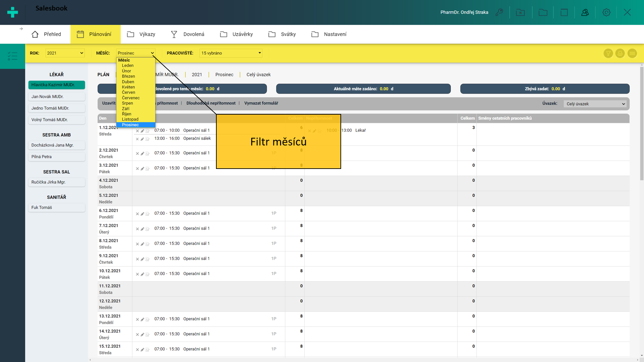Click the pencil edit icon for 6.12.2021
Image resolution: width=644 pixels, height=362 pixels.
[x=142, y=214]
